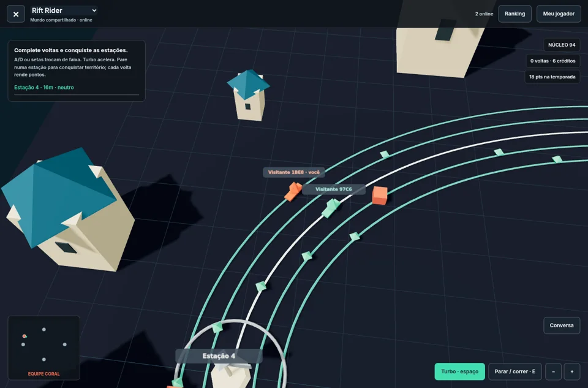
Task: Click the EQUIPE CORAL team label
Action: coord(44,374)
